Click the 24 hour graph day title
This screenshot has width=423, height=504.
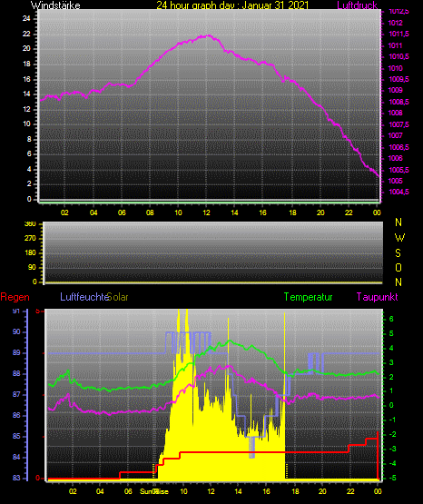point(232,5)
